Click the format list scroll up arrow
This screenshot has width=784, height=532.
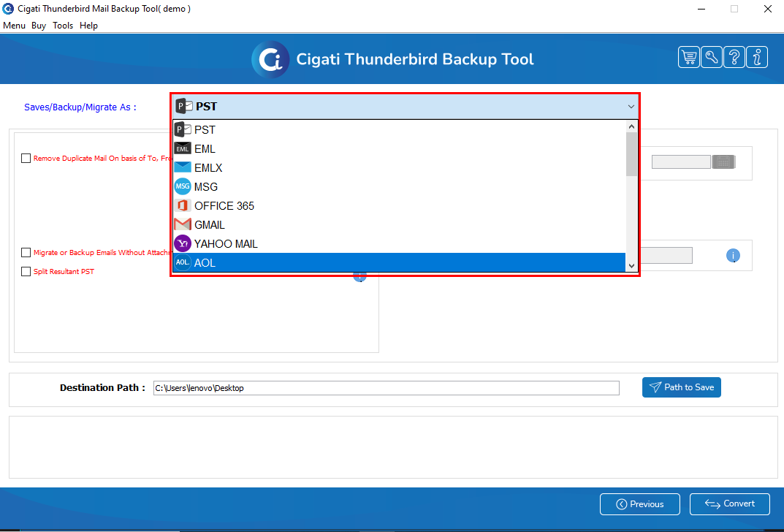(631, 126)
